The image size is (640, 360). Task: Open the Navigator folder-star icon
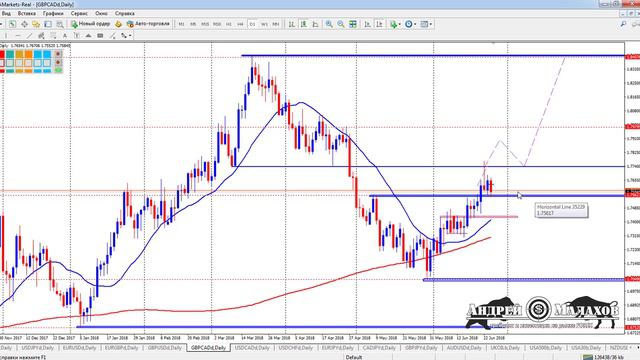click(x=36, y=24)
